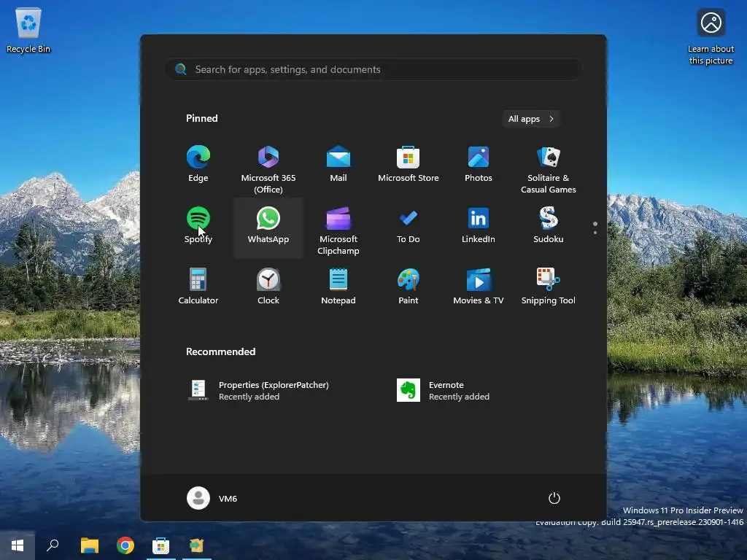Launch Spotify from the pinned grid
The image size is (747, 560).
tap(198, 226)
